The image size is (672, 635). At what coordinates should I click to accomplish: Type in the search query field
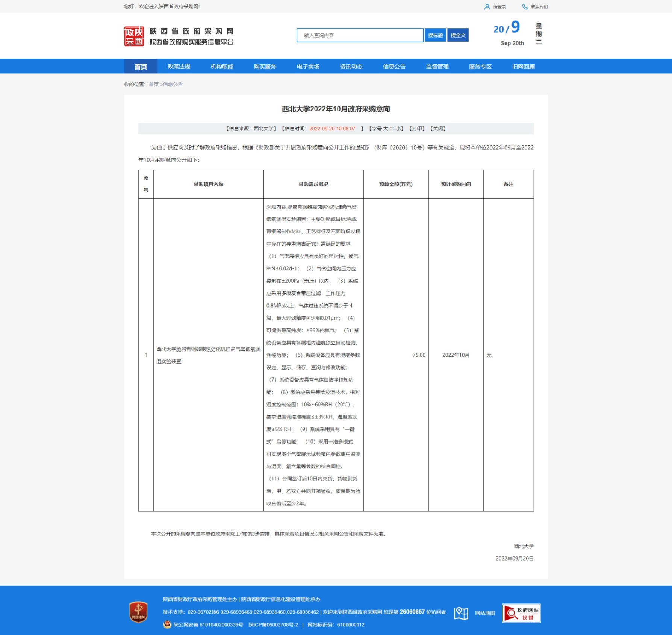pyautogui.click(x=360, y=35)
